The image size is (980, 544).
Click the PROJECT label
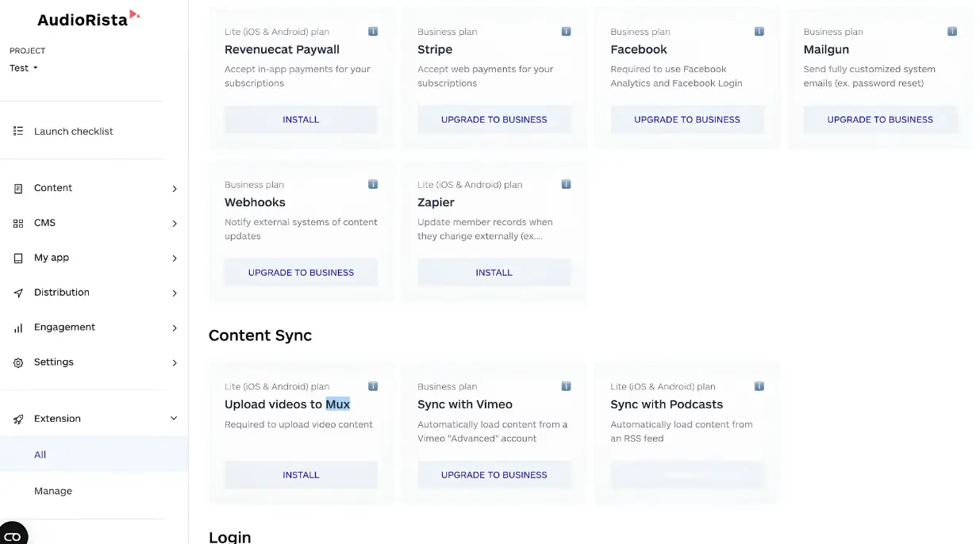click(28, 51)
